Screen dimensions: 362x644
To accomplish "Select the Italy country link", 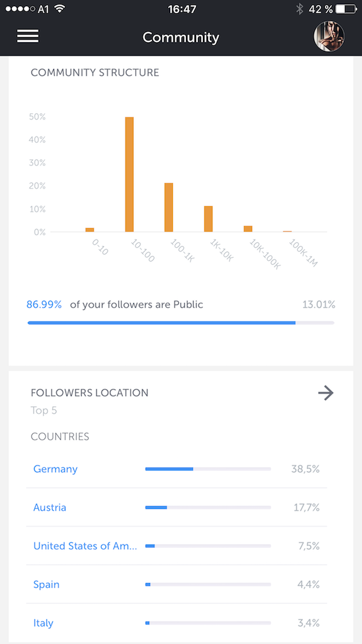I will (43, 623).
